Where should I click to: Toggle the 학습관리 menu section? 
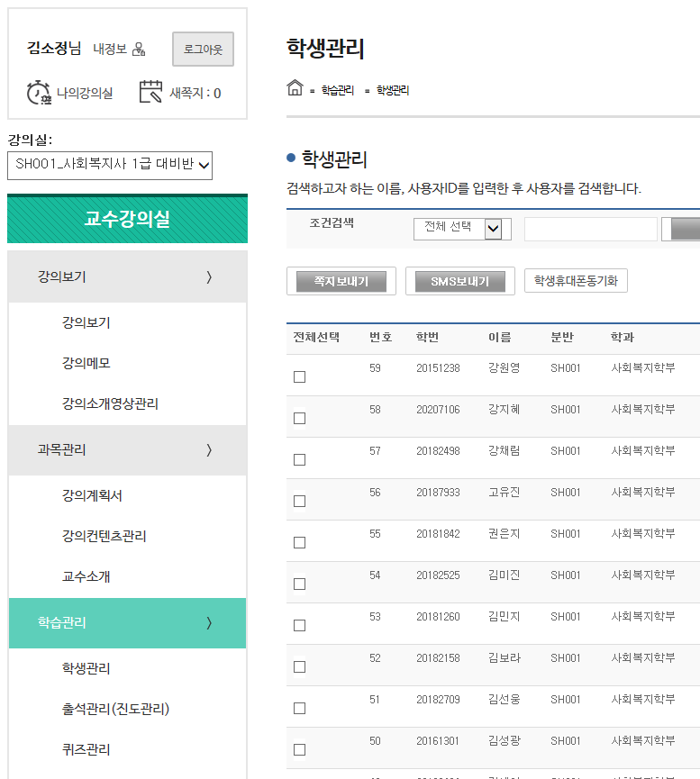click(x=127, y=623)
